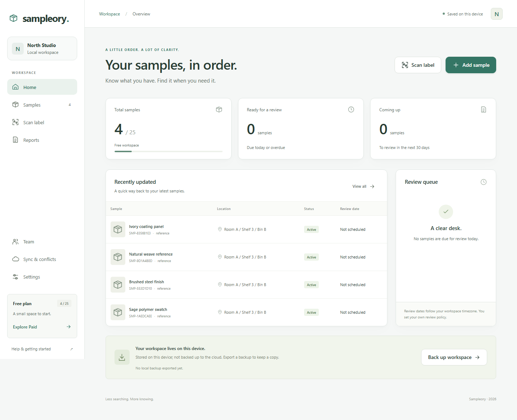
Task: Open the North Studio workspace switcher
Action: click(x=42, y=48)
